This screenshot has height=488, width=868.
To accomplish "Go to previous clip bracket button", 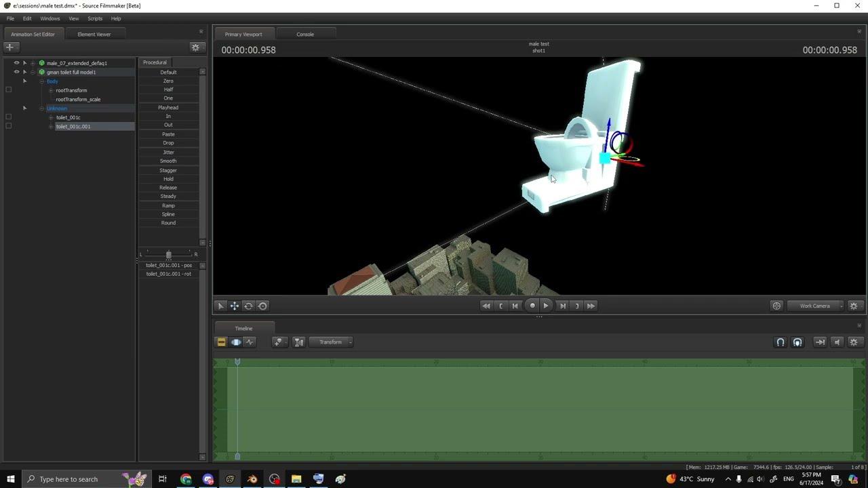I will pyautogui.click(x=500, y=306).
